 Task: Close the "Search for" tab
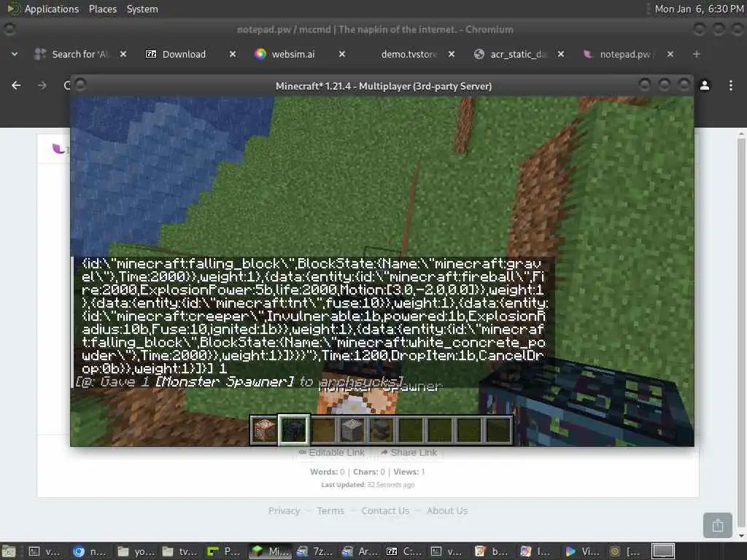(x=123, y=54)
